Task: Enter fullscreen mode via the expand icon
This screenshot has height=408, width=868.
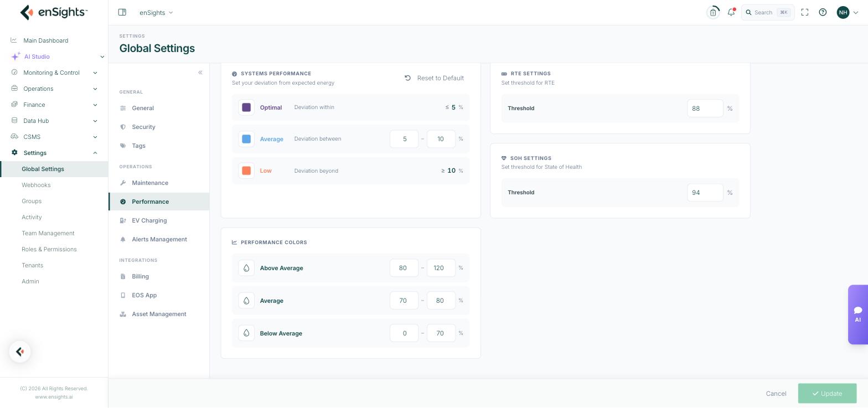Action: coord(805,12)
